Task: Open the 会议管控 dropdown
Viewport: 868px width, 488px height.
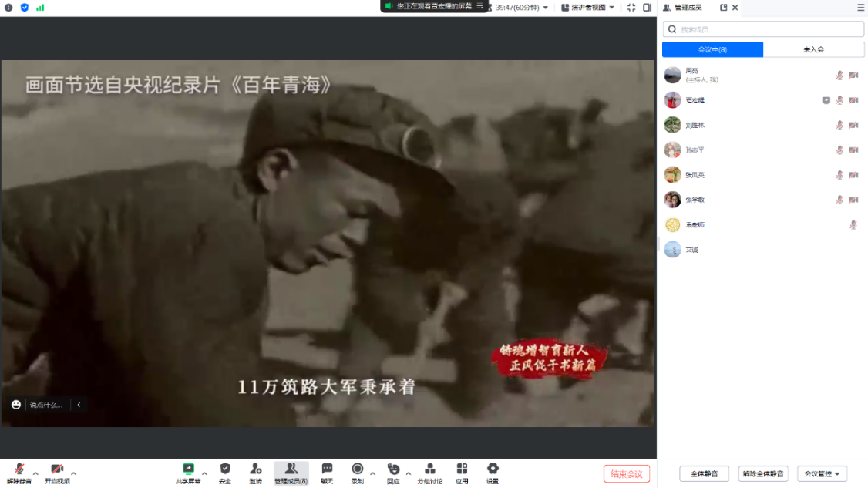Action: click(x=822, y=473)
